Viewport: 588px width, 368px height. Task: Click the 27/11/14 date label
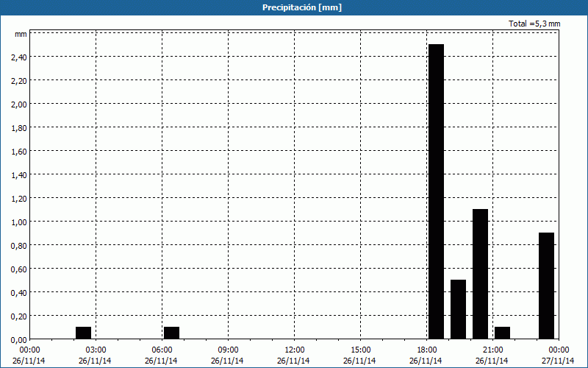(558, 361)
